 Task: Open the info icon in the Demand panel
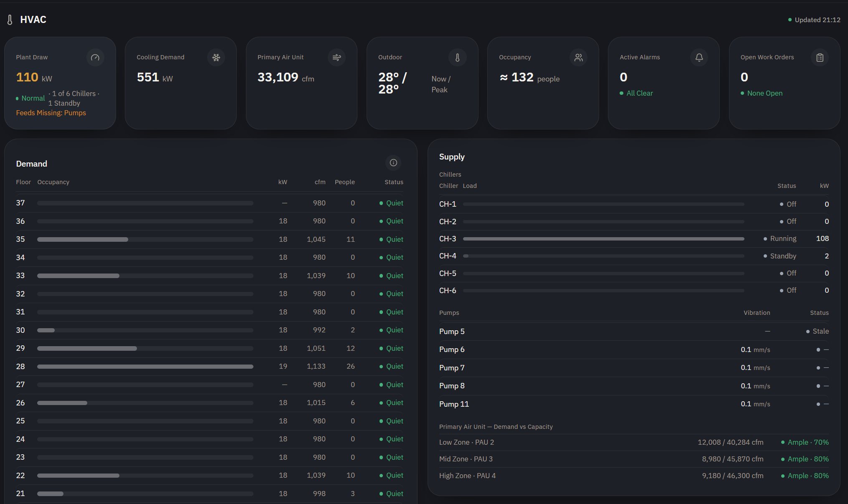point(393,163)
